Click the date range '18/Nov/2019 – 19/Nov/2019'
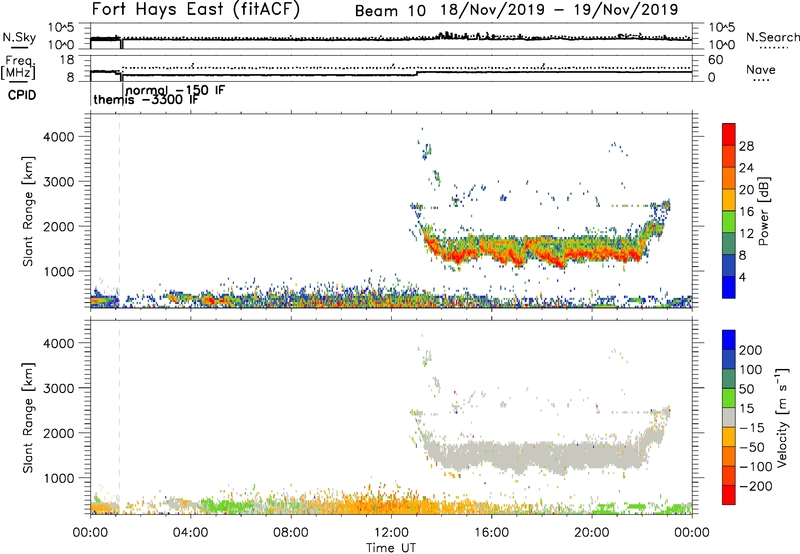Screen dimensions: 800x554 559,10
